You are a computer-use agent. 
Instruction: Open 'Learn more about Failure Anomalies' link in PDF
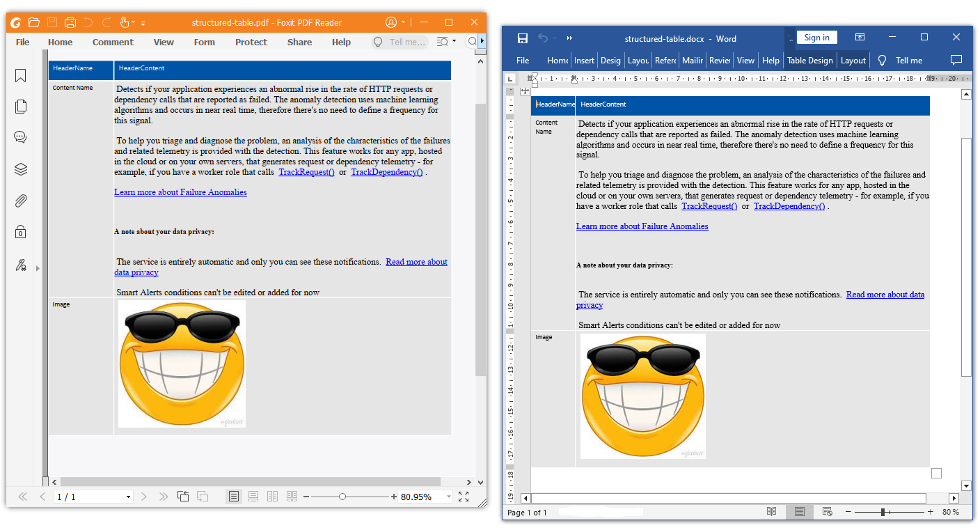tap(180, 192)
